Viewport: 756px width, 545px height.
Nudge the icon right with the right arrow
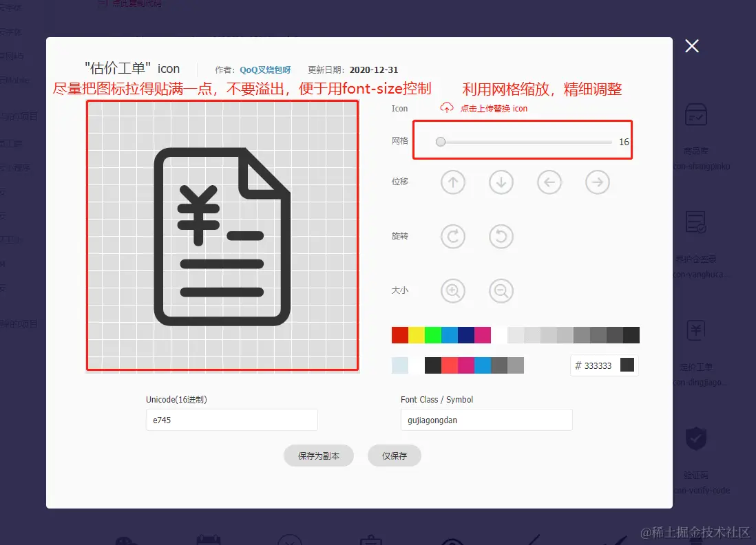598,182
